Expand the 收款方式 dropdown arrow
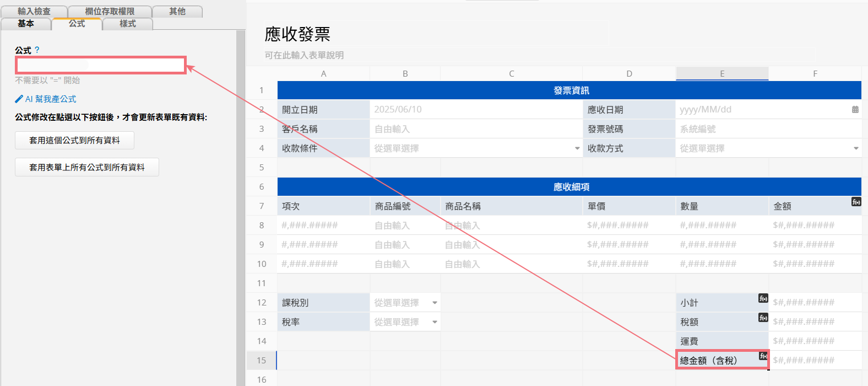868x386 pixels. pyautogui.click(x=856, y=148)
